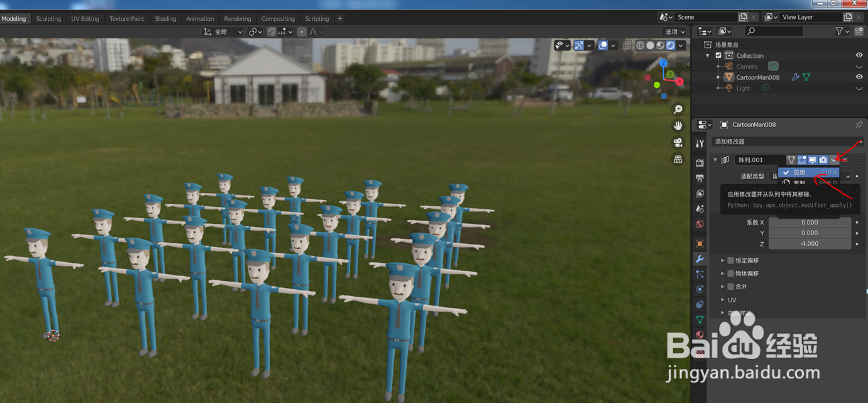This screenshot has width=868, height=403.
Task: Pin the properties editor context
Action: coord(859,124)
